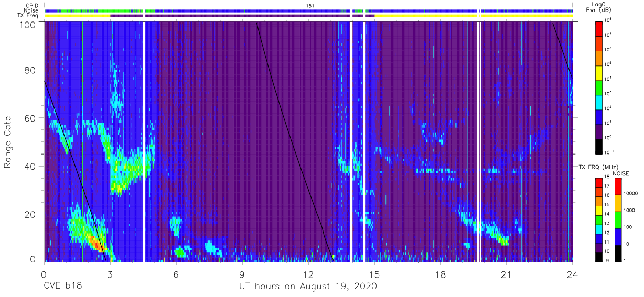
Task: Click the x-axis hour label "15"
Action: click(x=374, y=273)
